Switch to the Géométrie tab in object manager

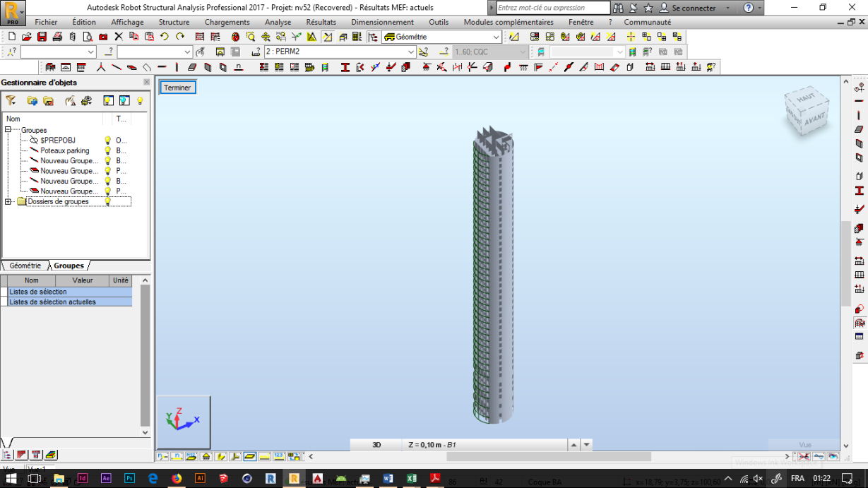[x=25, y=266]
